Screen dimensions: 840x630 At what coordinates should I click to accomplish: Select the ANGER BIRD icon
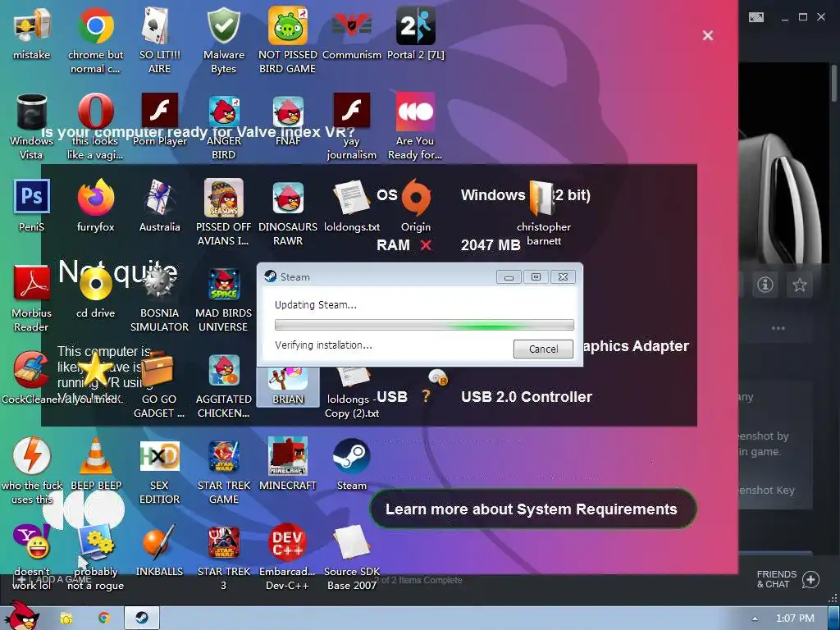223,112
